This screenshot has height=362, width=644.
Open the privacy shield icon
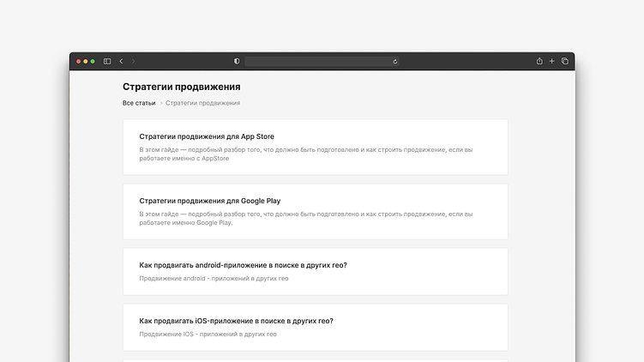[x=237, y=61]
